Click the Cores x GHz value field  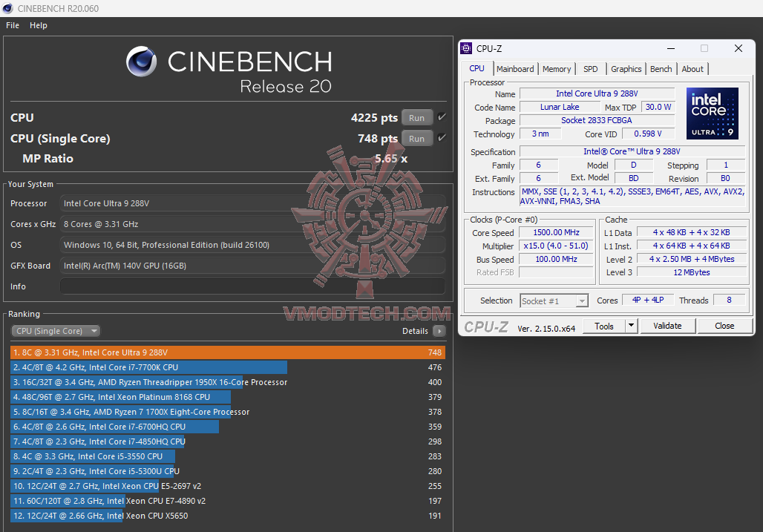click(252, 224)
